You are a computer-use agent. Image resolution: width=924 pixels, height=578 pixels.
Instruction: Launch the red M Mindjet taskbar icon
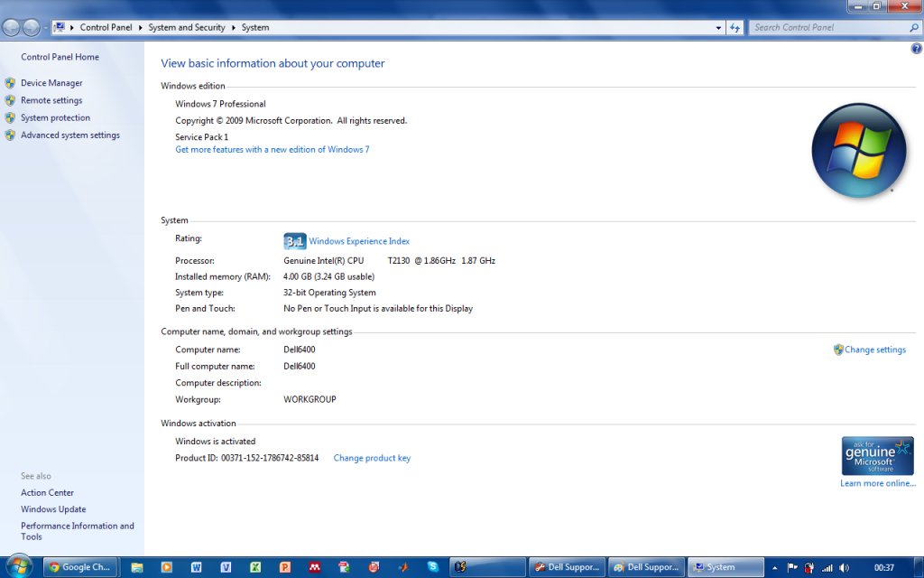tap(315, 567)
